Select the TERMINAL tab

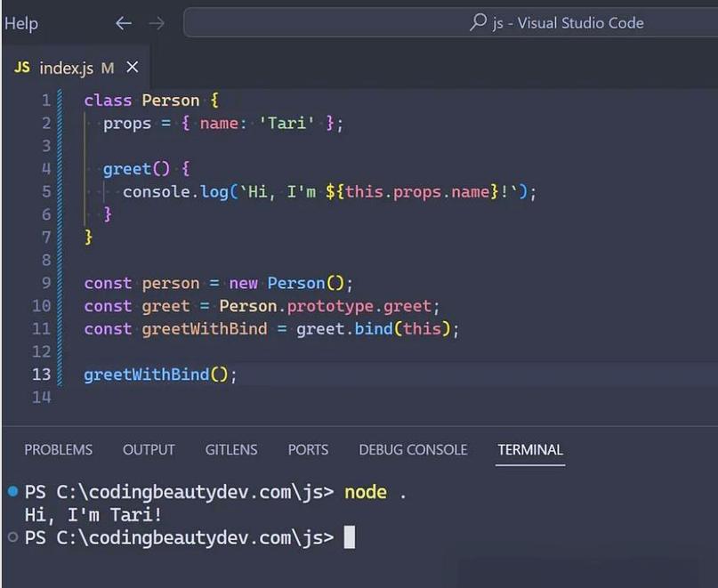click(x=529, y=449)
